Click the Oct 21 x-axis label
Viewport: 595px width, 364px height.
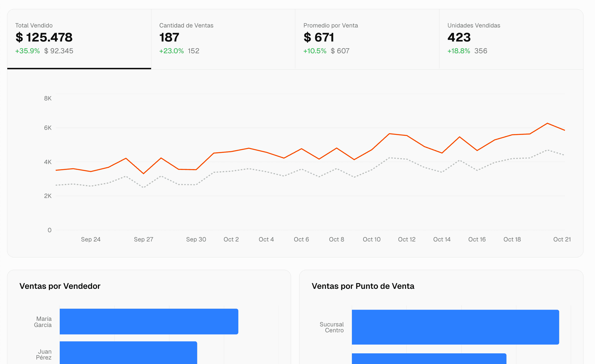pos(562,239)
